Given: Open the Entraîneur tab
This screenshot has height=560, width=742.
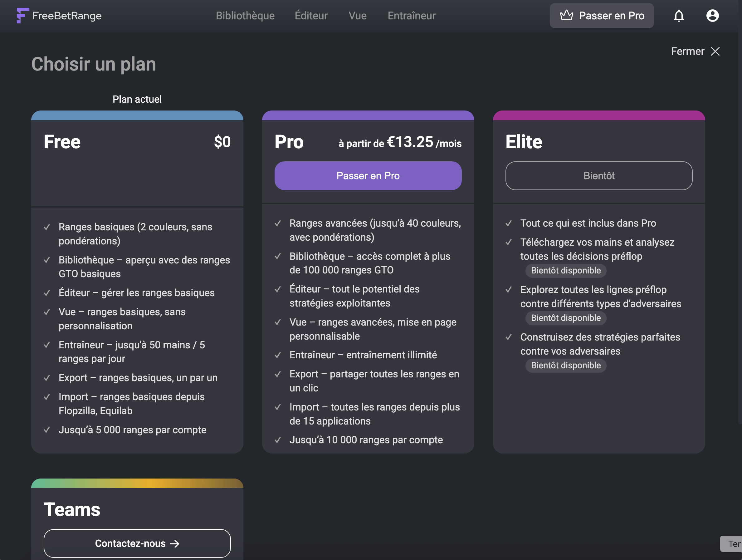Looking at the screenshot, I should [412, 16].
